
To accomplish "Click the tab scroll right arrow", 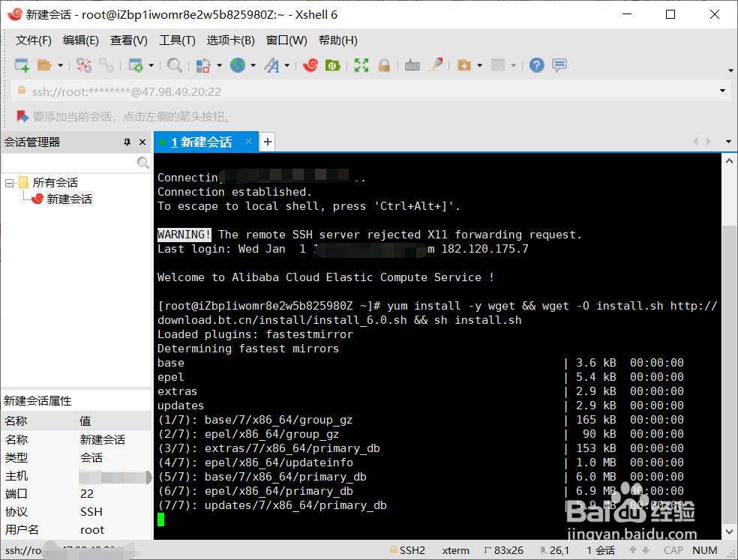I will pyautogui.click(x=708, y=141).
